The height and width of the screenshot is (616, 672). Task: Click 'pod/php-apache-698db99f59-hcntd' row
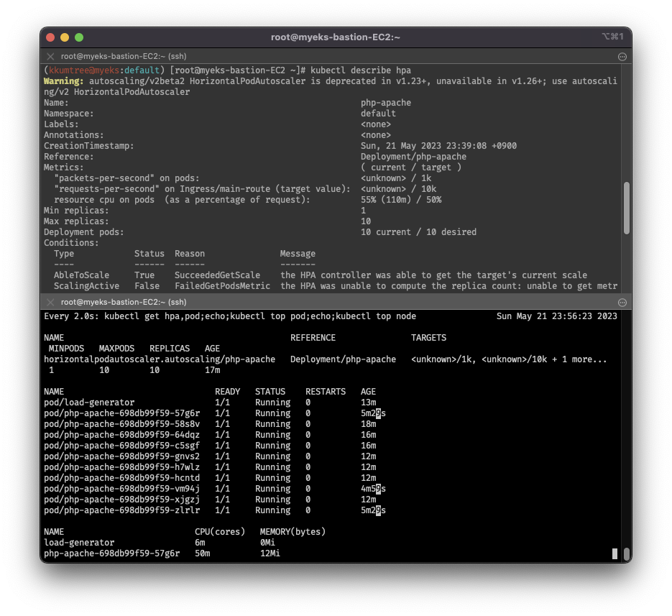click(x=210, y=478)
